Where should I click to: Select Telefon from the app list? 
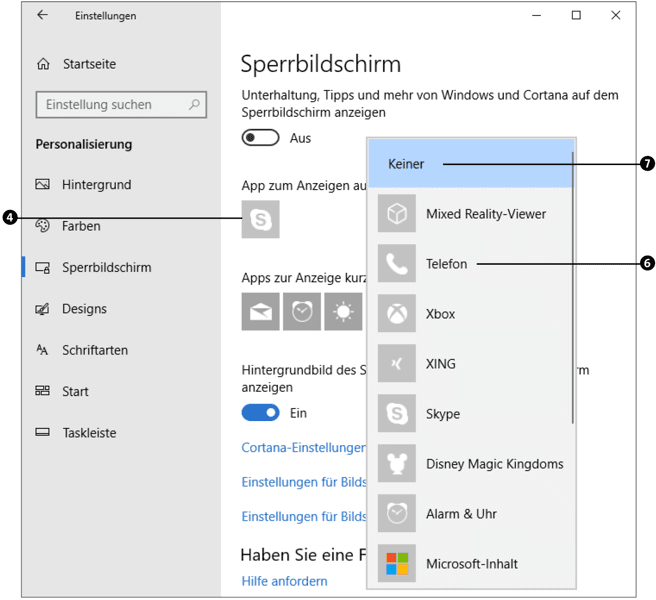tap(470, 264)
